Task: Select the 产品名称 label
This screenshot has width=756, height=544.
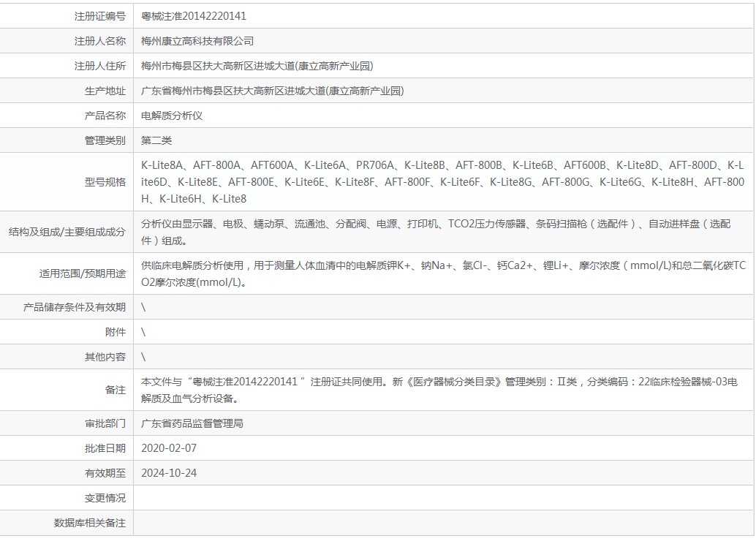Action: 105,116
